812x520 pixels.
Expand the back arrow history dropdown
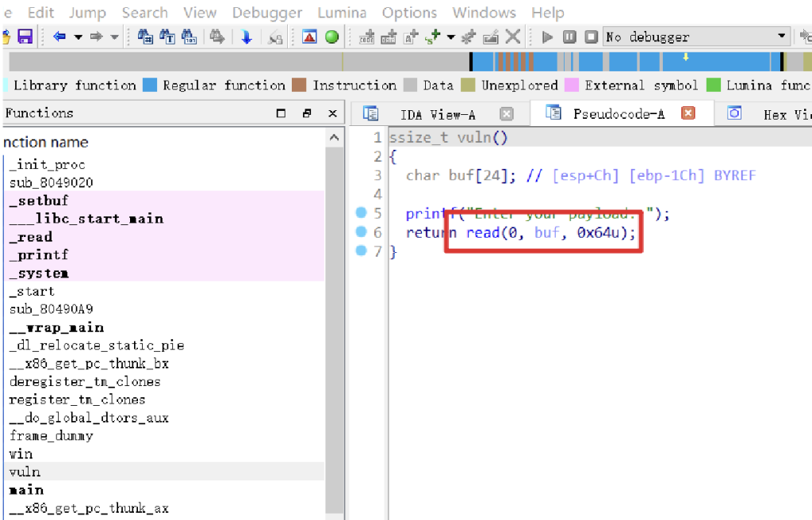coord(79,37)
